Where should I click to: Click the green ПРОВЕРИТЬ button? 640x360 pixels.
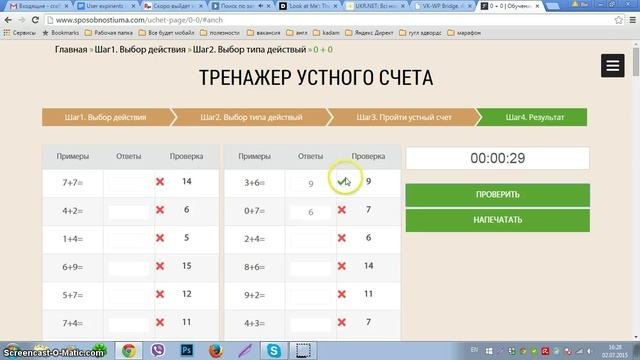point(498,195)
